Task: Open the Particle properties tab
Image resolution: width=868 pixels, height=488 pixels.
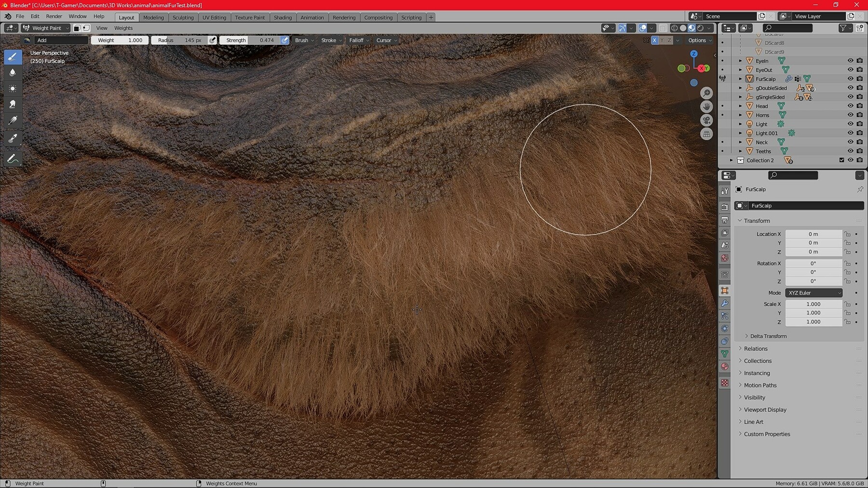Action: click(x=725, y=316)
